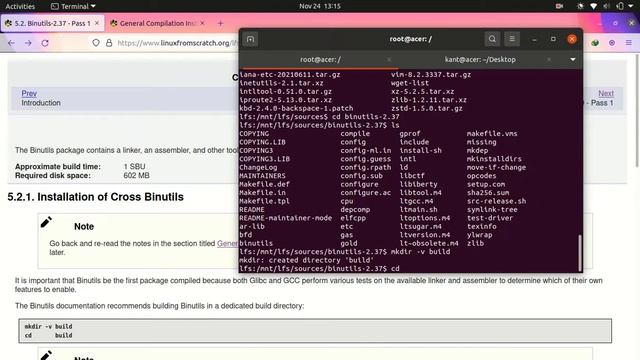Open the terminal search icon

(492, 39)
